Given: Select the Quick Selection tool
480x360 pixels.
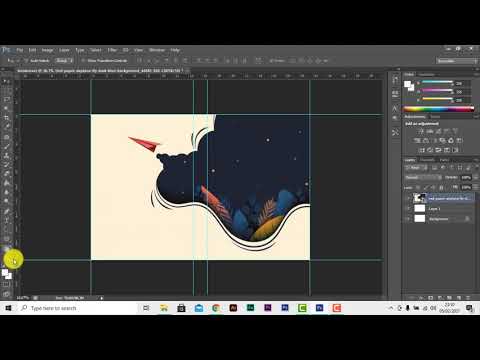Looking at the screenshot, I should (x=6, y=108).
